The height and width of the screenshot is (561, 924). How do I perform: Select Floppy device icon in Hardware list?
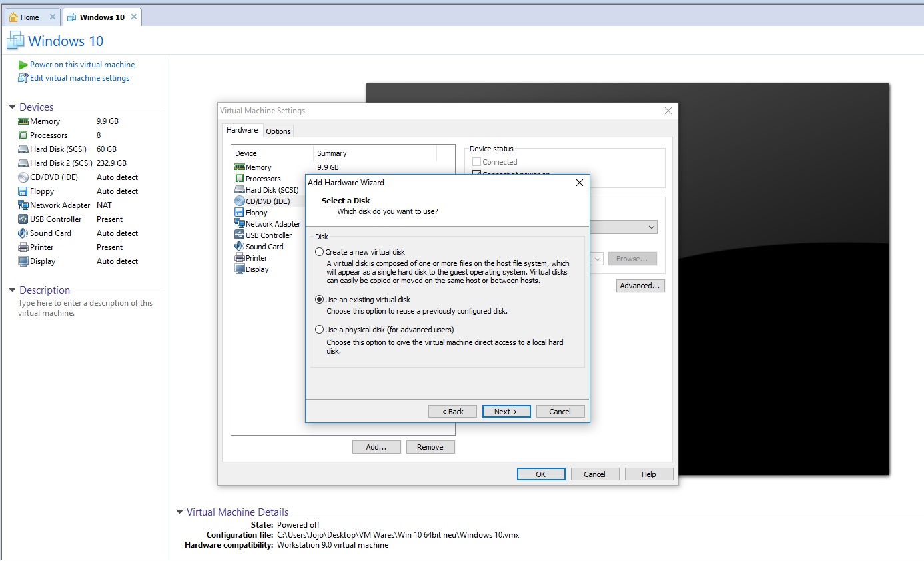pyautogui.click(x=240, y=213)
